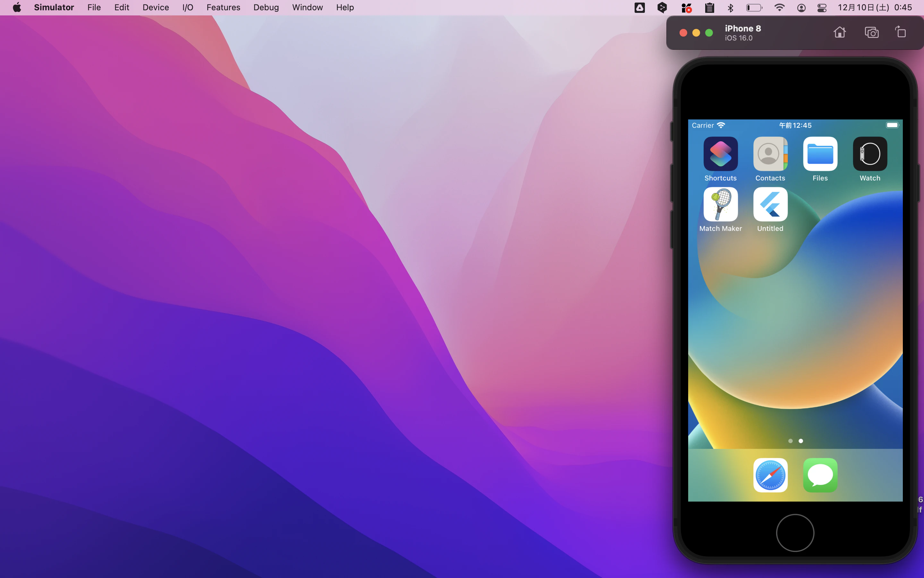Open the Window menu
This screenshot has width=924, height=578.
point(307,8)
